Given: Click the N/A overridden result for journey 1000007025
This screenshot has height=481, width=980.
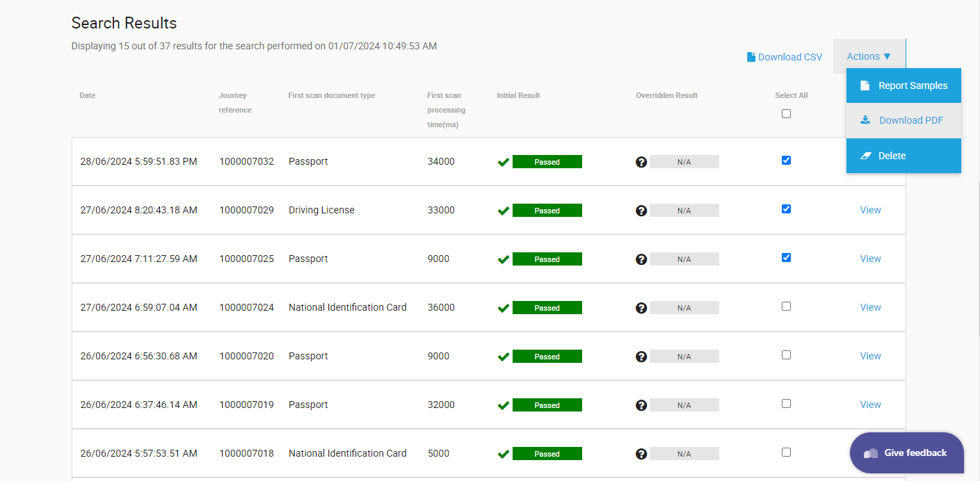Looking at the screenshot, I should [684, 259].
